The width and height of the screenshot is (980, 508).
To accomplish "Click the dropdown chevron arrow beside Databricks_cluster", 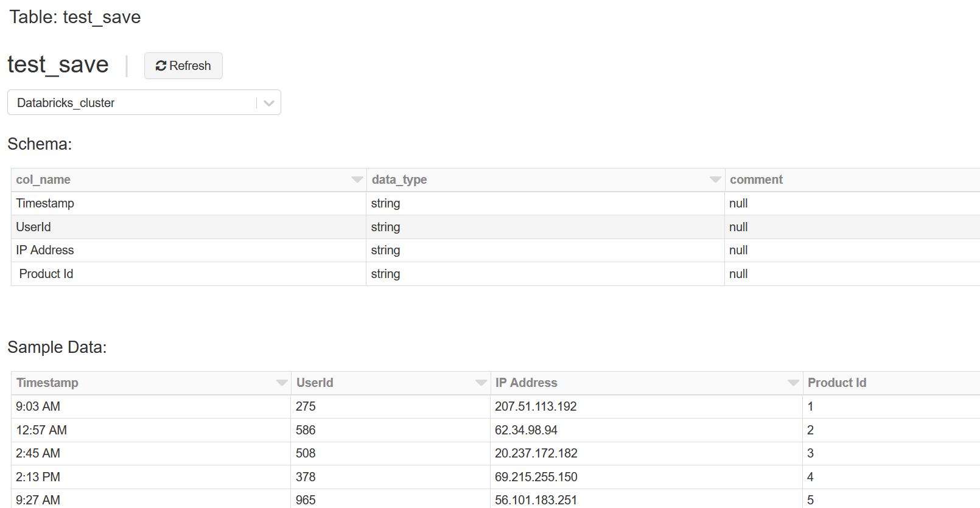I will [x=269, y=103].
